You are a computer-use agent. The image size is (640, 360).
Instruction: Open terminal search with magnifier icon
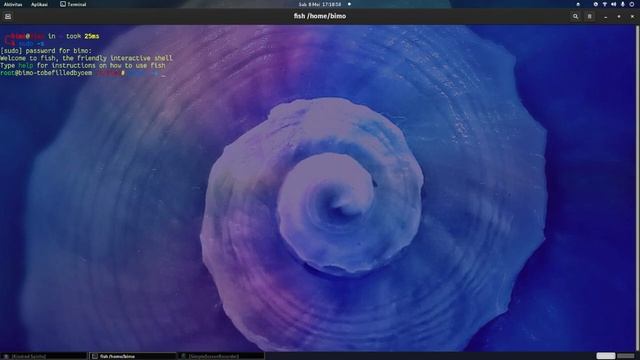tap(575, 16)
